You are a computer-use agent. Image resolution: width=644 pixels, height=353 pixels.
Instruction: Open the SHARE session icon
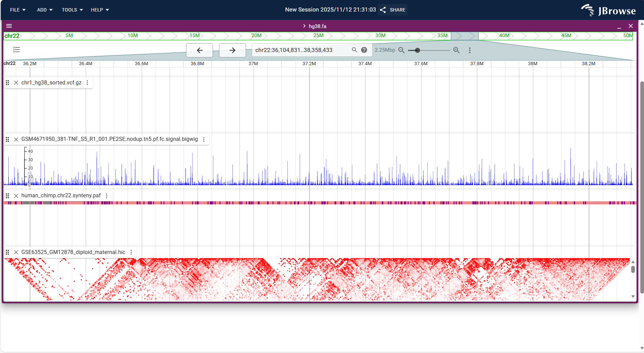383,10
